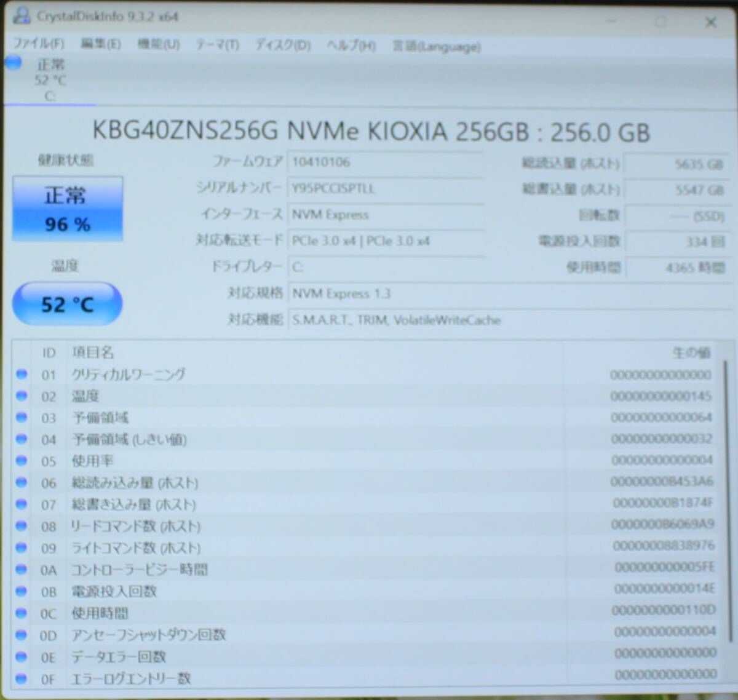Select the C: drive tab showing 52 °C
Viewport: 738px width, 700px height.
click(x=49, y=80)
